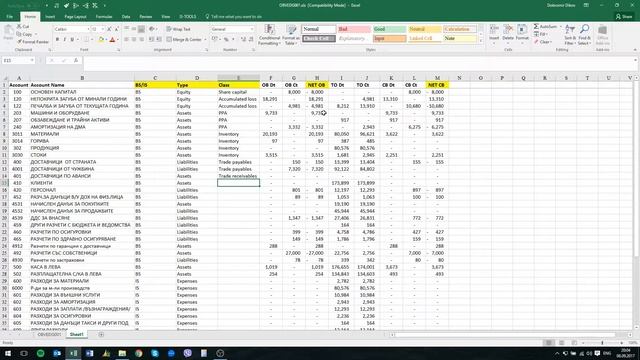The width and height of the screenshot is (640, 360).
Task: Expand the Merge & Center dropdown arrow
Action: coord(205,40)
